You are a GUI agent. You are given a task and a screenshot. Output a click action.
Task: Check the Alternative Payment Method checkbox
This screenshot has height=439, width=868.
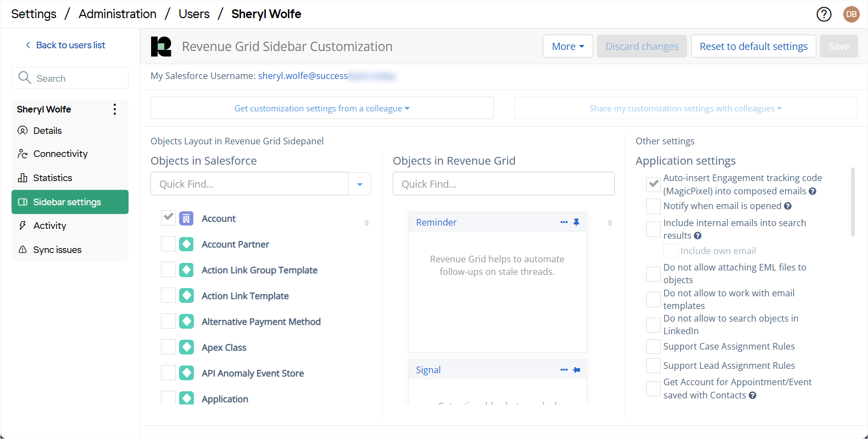[x=168, y=321]
